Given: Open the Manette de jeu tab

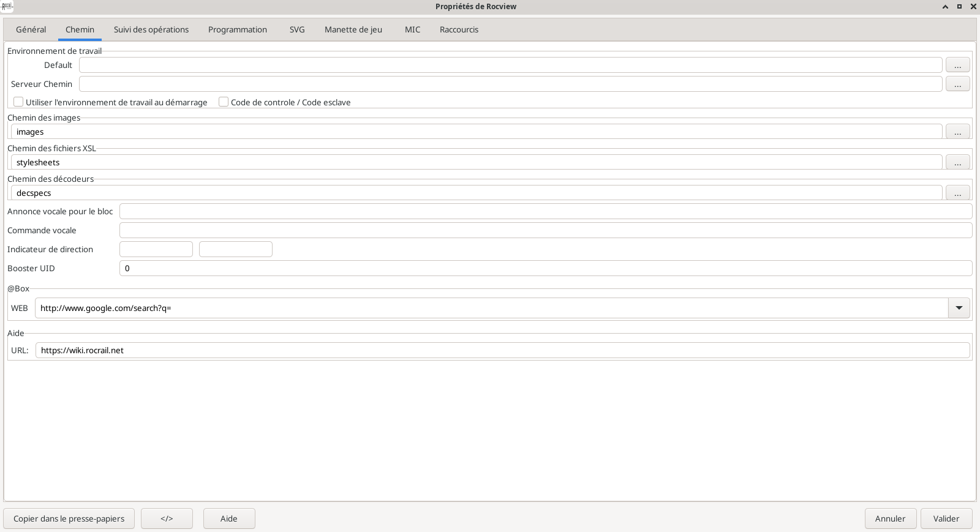Looking at the screenshot, I should click(353, 29).
